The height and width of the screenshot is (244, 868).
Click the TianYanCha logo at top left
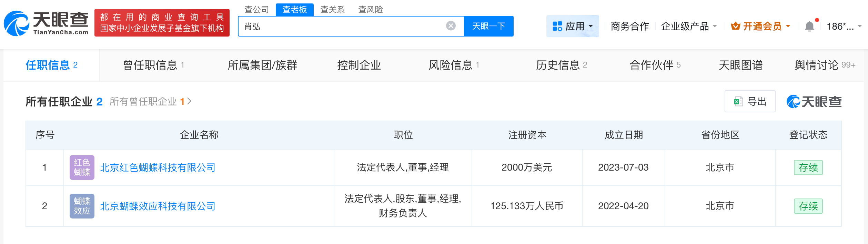point(46,23)
